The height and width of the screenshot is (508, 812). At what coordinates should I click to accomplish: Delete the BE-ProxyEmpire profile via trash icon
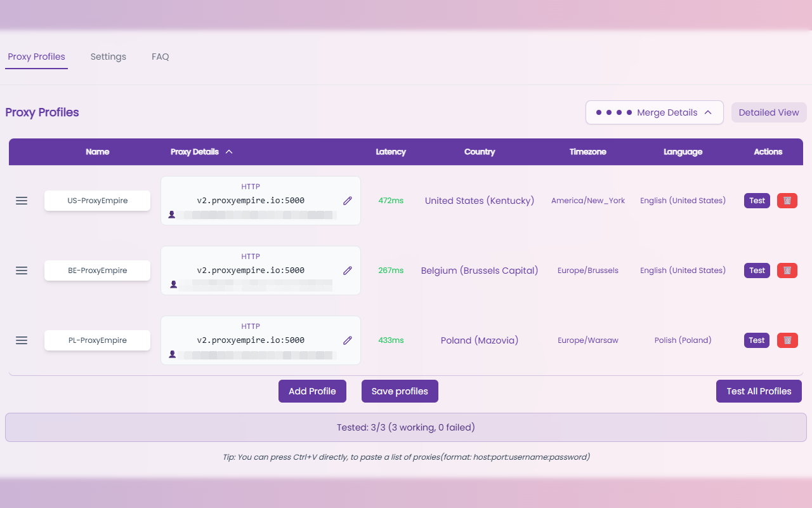pyautogui.click(x=787, y=271)
